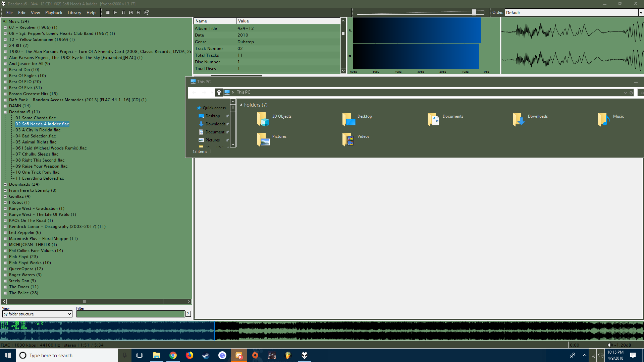Open Google Chrome from the taskbar
The width and height of the screenshot is (644, 362).
pos(173,355)
